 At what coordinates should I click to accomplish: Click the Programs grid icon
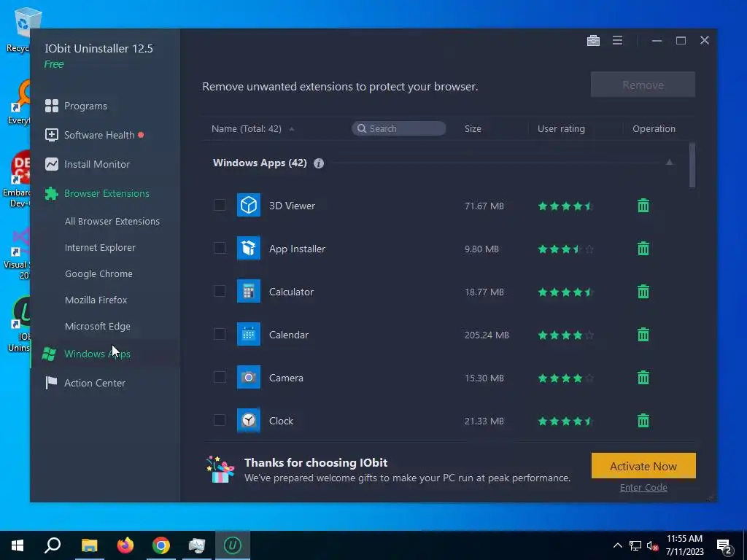click(x=52, y=106)
